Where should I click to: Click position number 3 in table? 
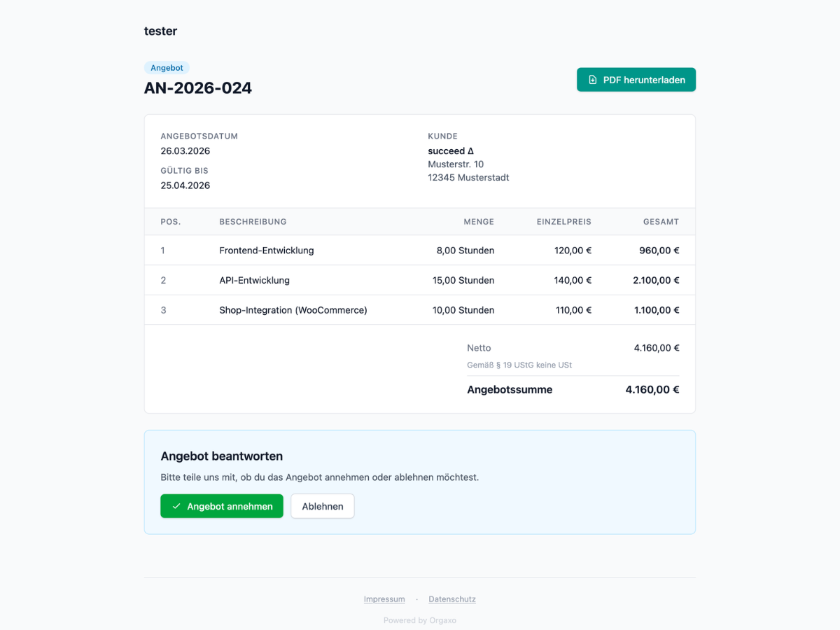(x=163, y=310)
